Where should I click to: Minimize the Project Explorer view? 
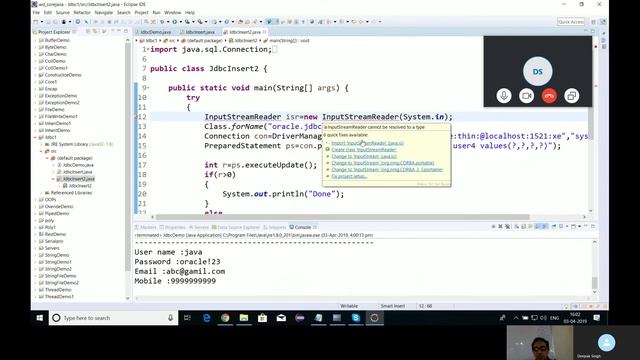coord(119,31)
